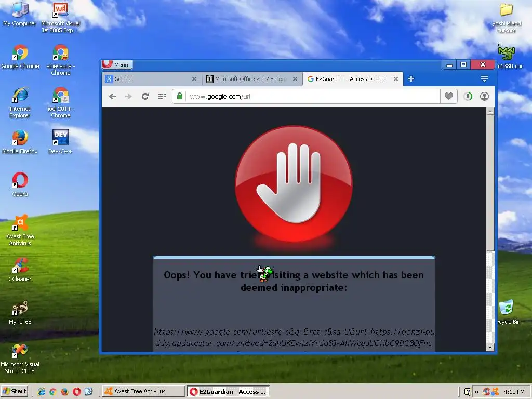Close the Microsoft Office 2007 tab
Viewport: 532px width, 399px height.
click(x=295, y=79)
